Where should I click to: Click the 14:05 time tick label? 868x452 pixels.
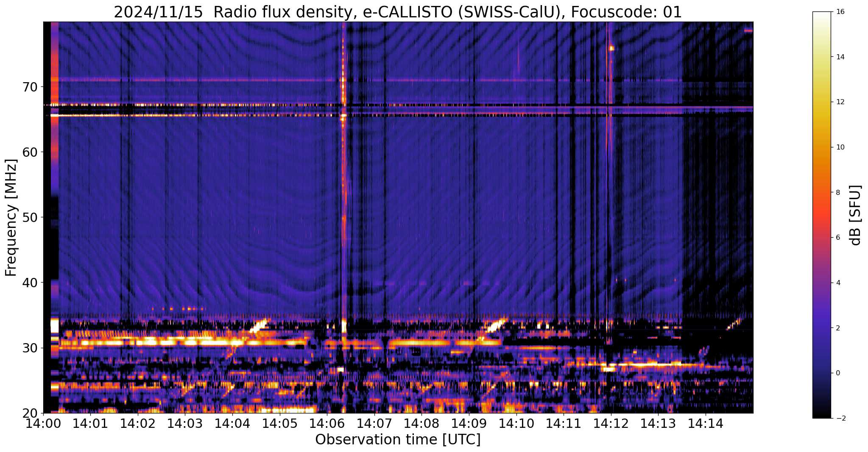280,423
